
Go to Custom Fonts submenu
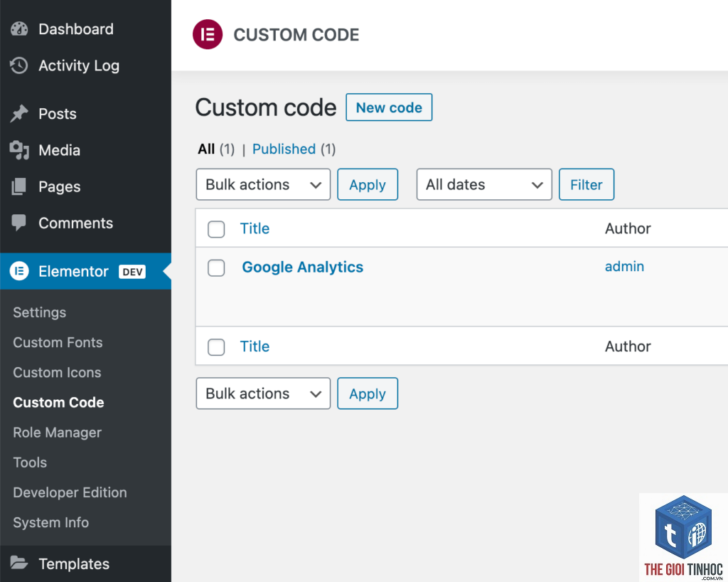tap(58, 342)
